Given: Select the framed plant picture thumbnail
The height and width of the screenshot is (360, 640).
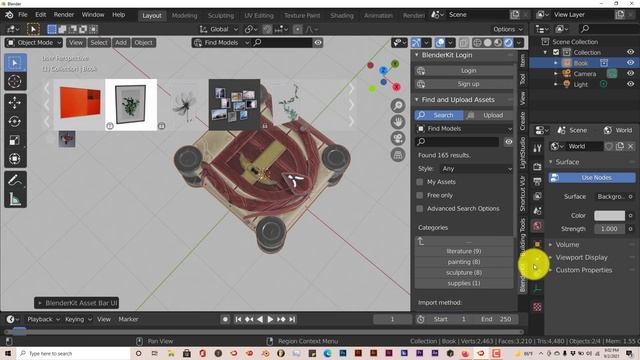Looking at the screenshot, I should coord(131,104).
